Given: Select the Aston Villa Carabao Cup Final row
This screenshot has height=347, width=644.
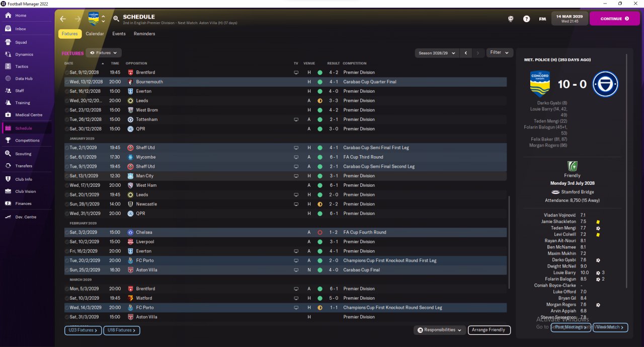Looking at the screenshot, I should click(x=285, y=270).
